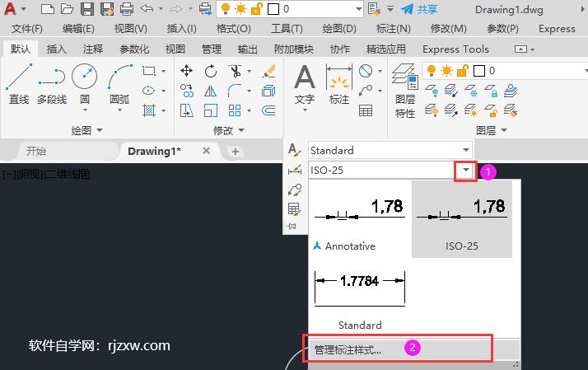Activate the Mirror tool icon
Image resolution: width=588 pixels, height=370 pixels.
tap(210, 91)
